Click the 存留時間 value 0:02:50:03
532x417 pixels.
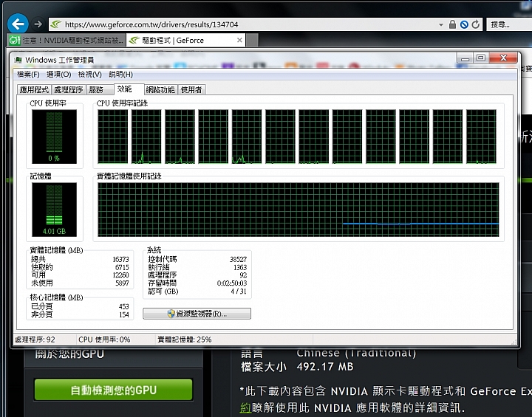232,283
